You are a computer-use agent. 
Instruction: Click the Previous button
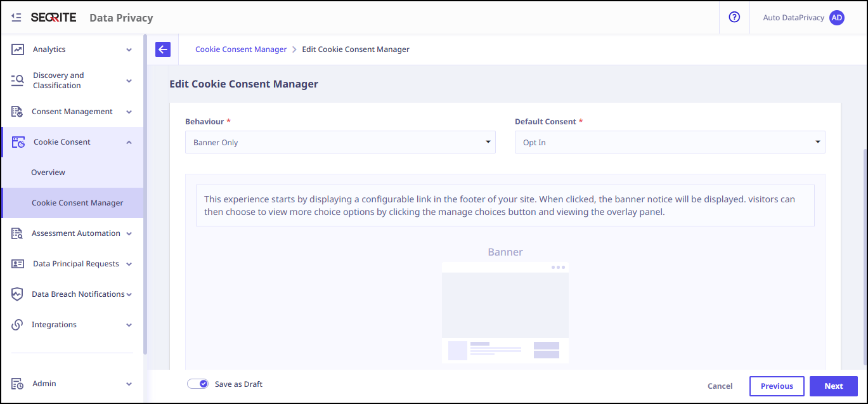click(776, 386)
